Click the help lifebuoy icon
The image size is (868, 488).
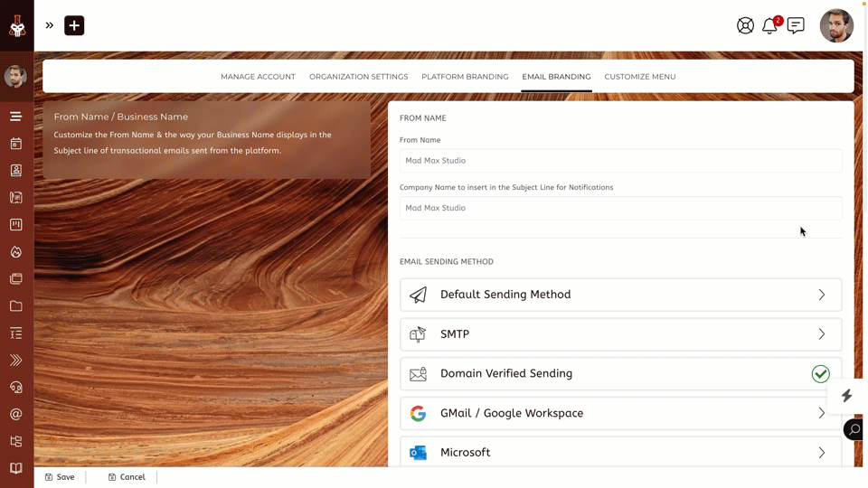(745, 26)
